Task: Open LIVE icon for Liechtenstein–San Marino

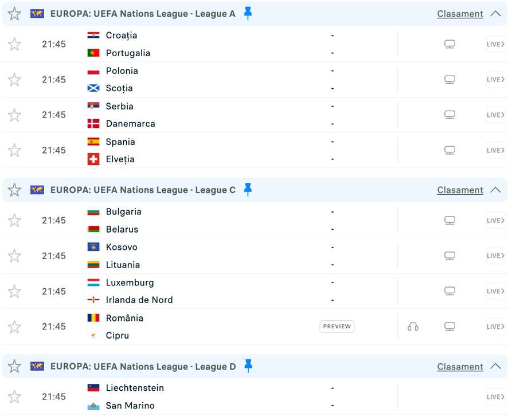Action: (495, 397)
